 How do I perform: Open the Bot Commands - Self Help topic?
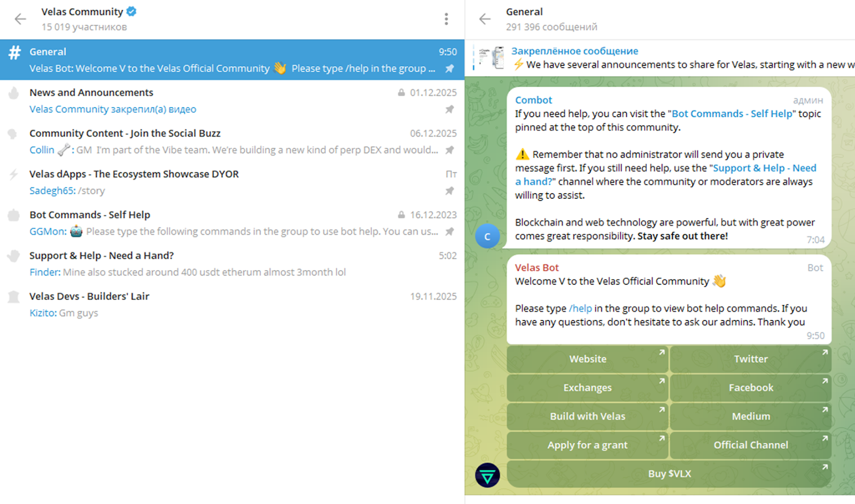pyautogui.click(x=232, y=223)
